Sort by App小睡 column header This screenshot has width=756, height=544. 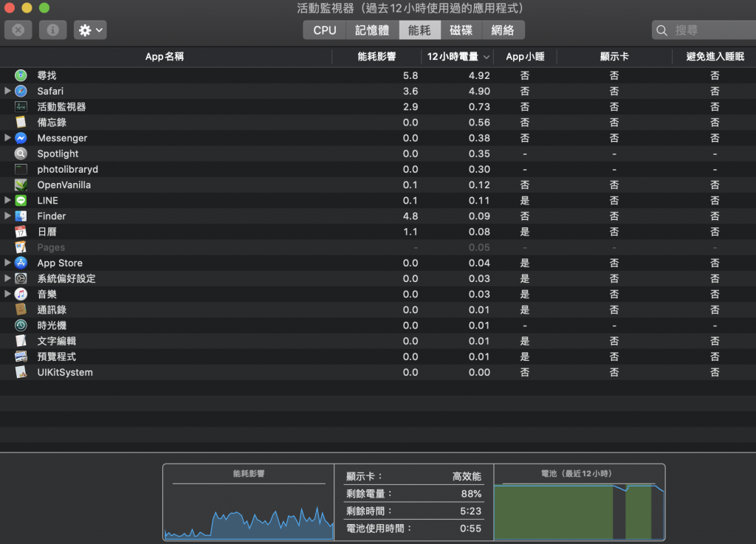point(525,57)
